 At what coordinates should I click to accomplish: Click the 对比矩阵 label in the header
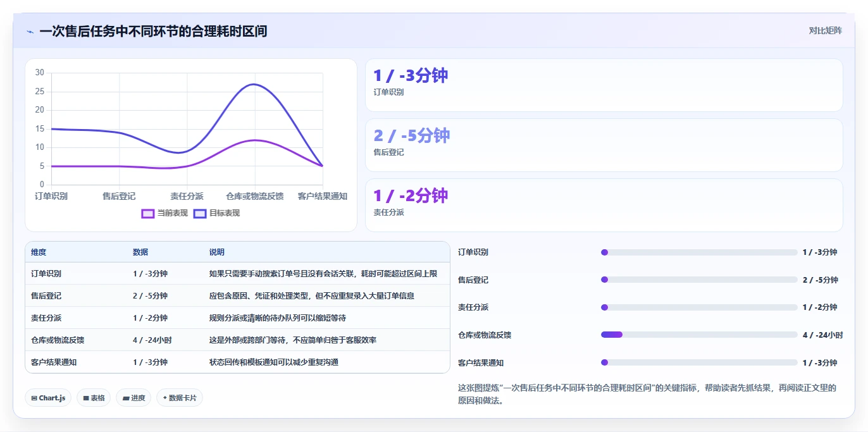(825, 30)
